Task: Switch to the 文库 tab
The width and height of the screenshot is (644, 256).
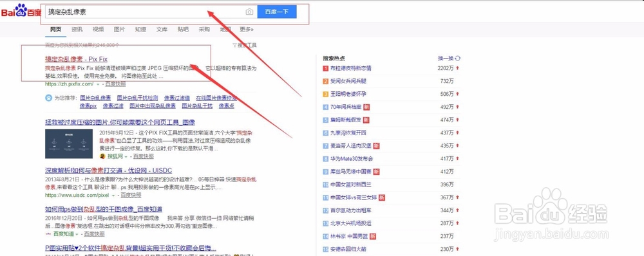Action: 162,30
